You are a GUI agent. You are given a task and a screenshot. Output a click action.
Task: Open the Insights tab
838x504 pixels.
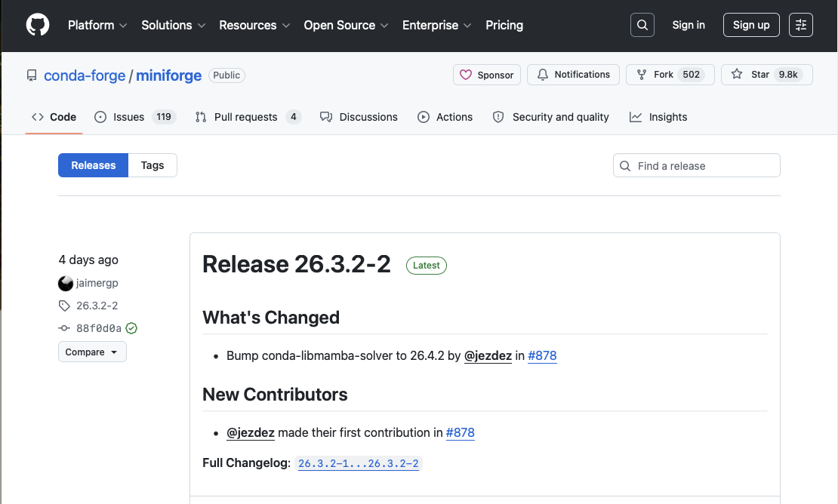tap(658, 117)
